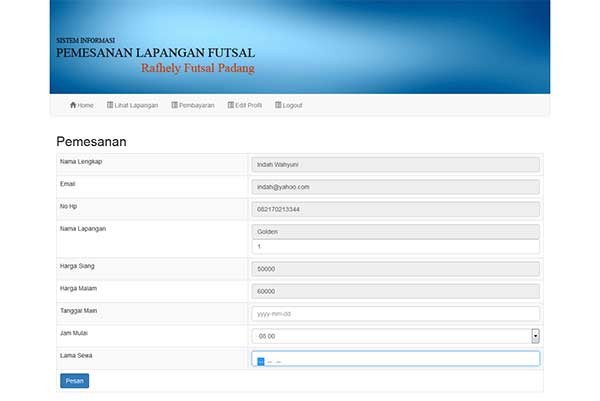Open Jam Mulai time select box
The image size is (600, 401).
pos(396,336)
